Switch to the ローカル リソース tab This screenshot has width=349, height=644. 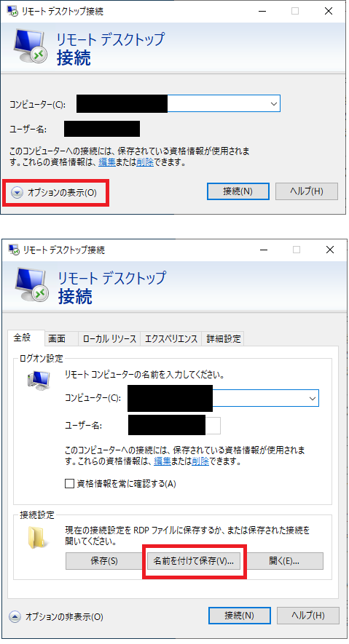109,338
